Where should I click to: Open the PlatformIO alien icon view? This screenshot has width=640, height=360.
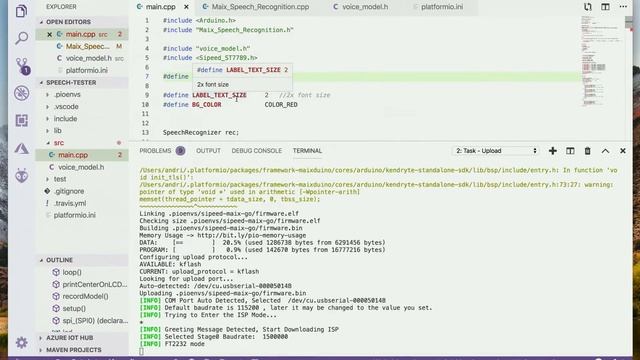21,176
